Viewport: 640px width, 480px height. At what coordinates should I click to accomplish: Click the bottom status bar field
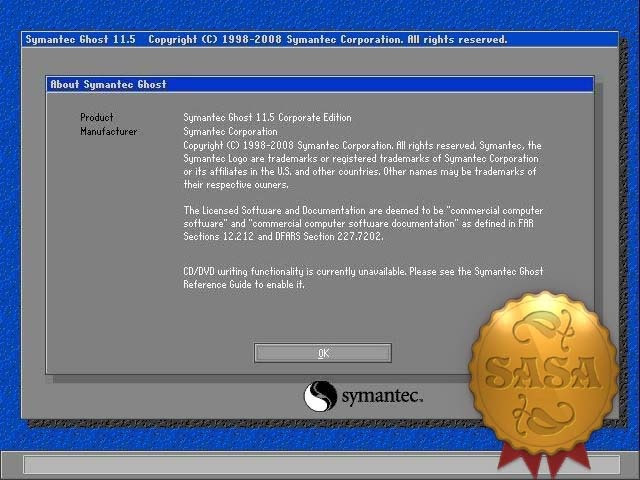pos(322,465)
